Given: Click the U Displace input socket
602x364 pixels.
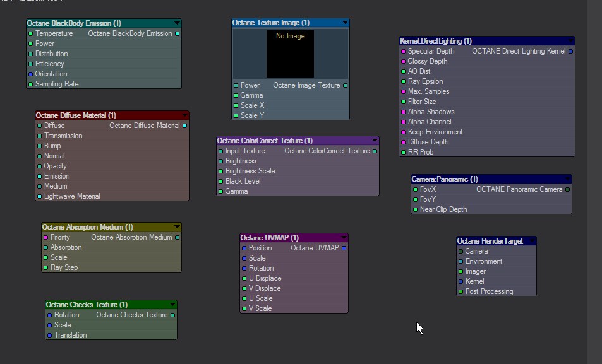Looking at the screenshot, I should (244, 278).
